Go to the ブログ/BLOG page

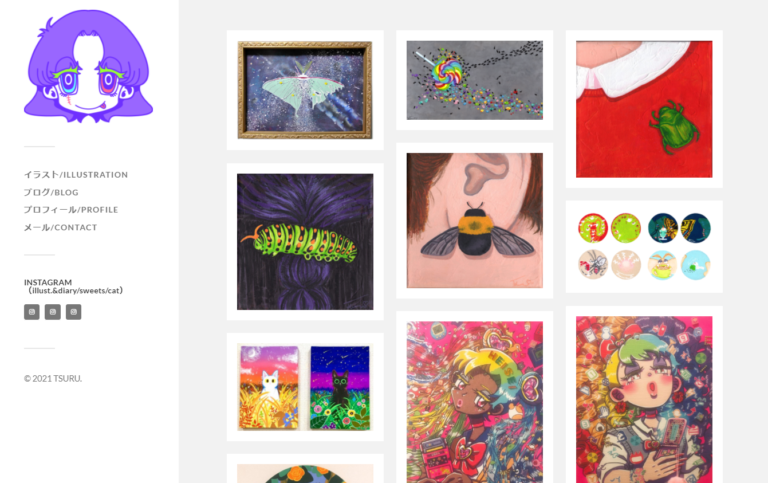pos(51,192)
